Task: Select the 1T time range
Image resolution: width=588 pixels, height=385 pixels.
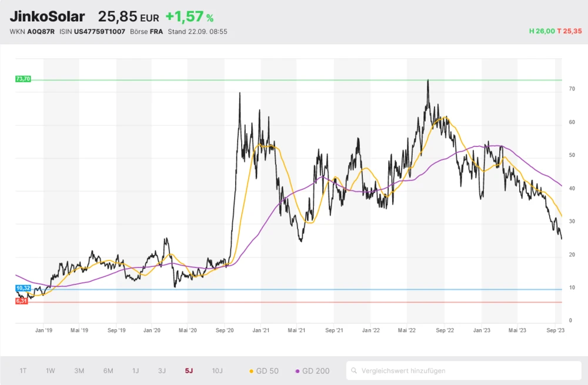Action: point(23,371)
